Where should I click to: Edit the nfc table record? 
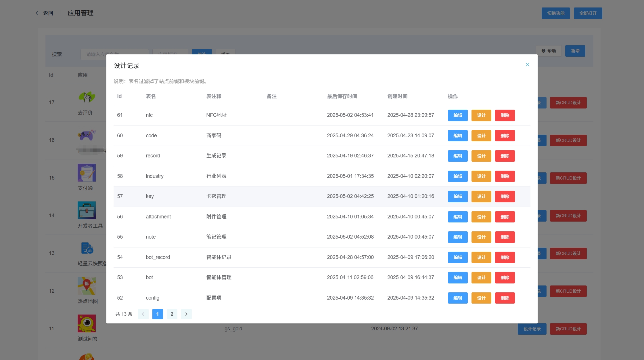pyautogui.click(x=458, y=115)
